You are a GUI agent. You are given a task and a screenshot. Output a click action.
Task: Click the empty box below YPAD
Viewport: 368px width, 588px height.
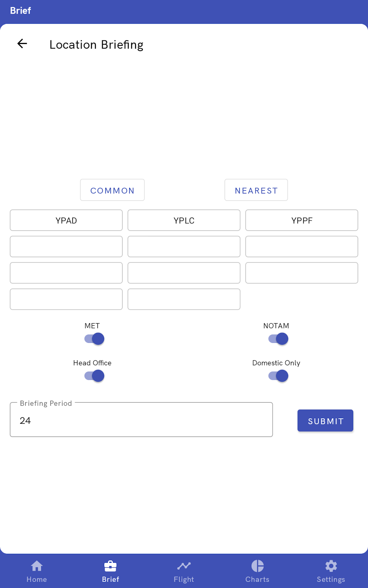point(66,246)
